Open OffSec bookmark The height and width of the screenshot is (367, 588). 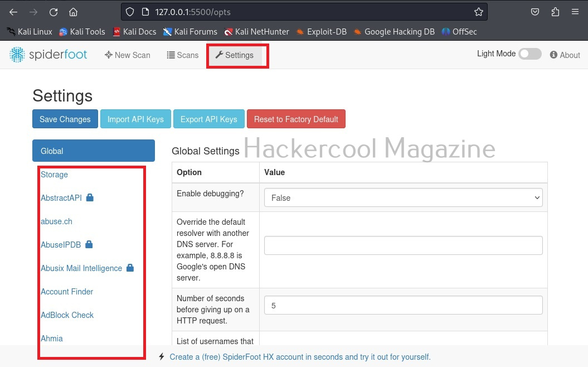pyautogui.click(x=459, y=32)
